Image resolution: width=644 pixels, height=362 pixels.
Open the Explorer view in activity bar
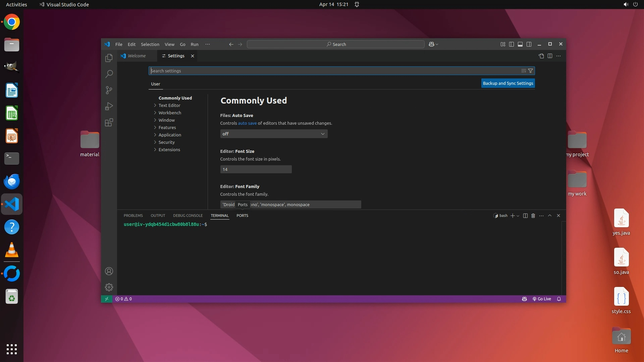tap(109, 58)
